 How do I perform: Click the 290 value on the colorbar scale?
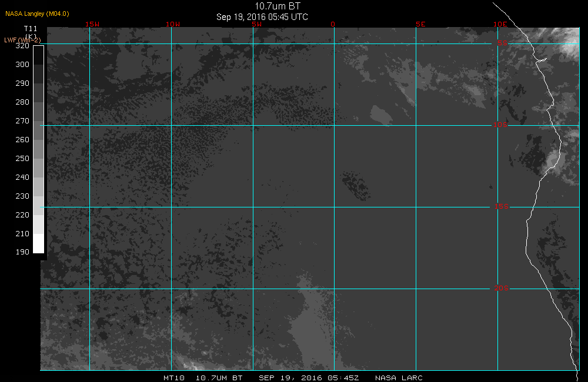[22, 83]
